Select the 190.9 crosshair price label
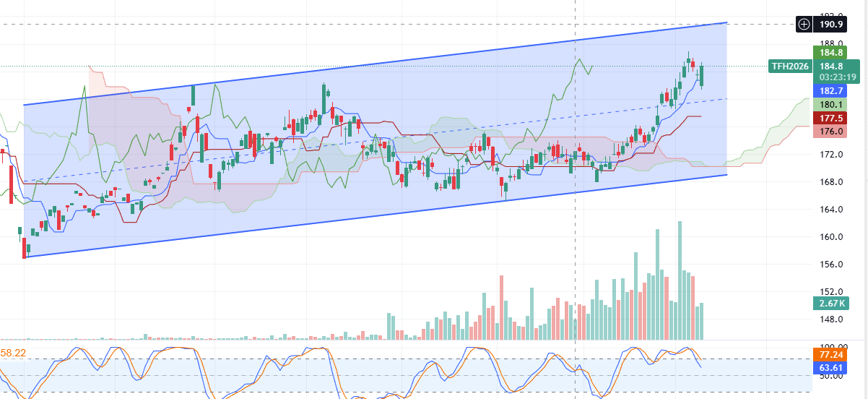Screen dimensions: 868x399 tap(830, 25)
